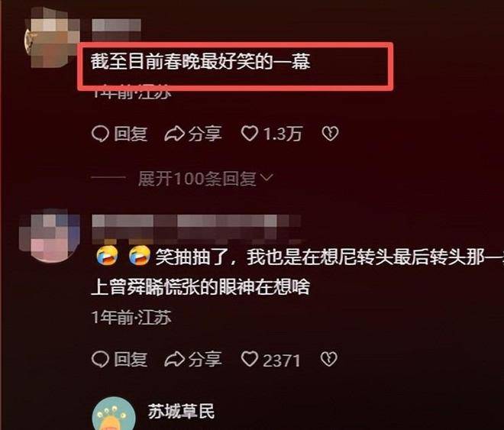Open the second commenter's pixelated avatar

point(50,235)
